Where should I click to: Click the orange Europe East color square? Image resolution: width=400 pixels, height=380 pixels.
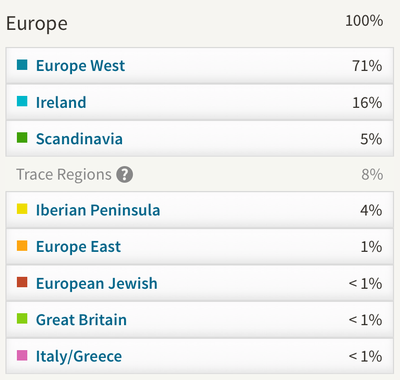22,246
